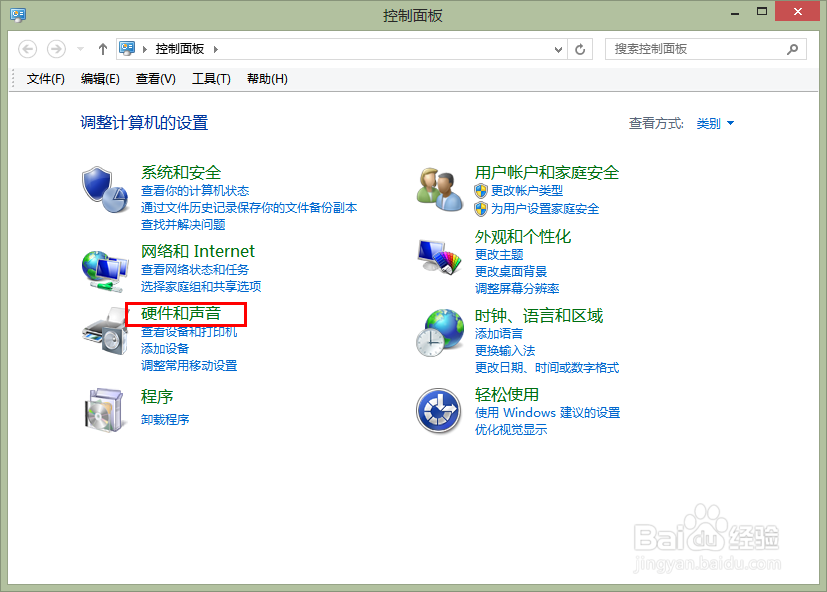Open the 帮助(H) menu

tap(267, 79)
